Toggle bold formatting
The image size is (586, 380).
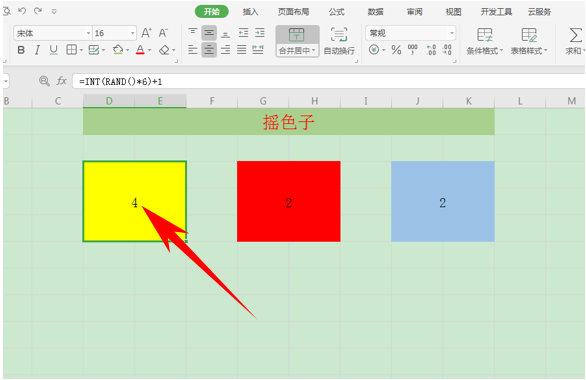tap(21, 50)
